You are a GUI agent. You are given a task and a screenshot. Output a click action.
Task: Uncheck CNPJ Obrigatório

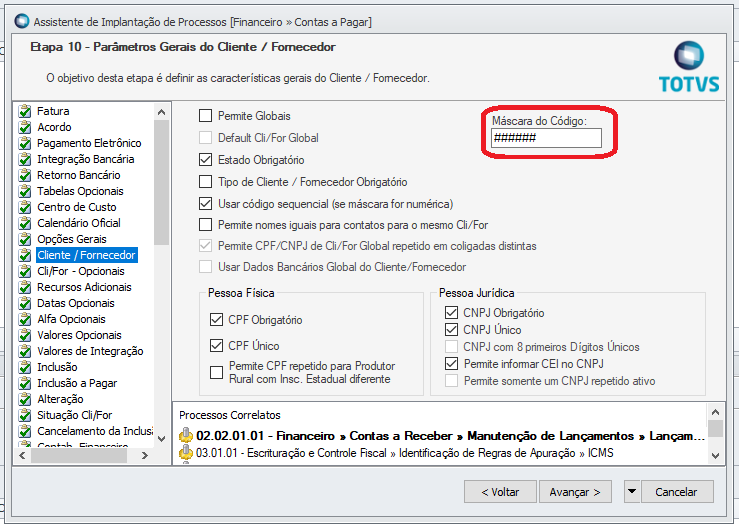tap(452, 312)
